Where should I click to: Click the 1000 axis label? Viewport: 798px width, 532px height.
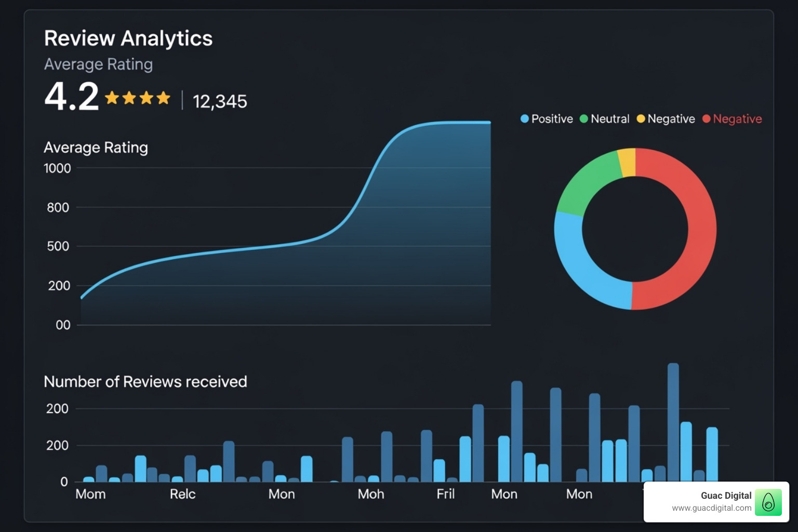pyautogui.click(x=57, y=168)
